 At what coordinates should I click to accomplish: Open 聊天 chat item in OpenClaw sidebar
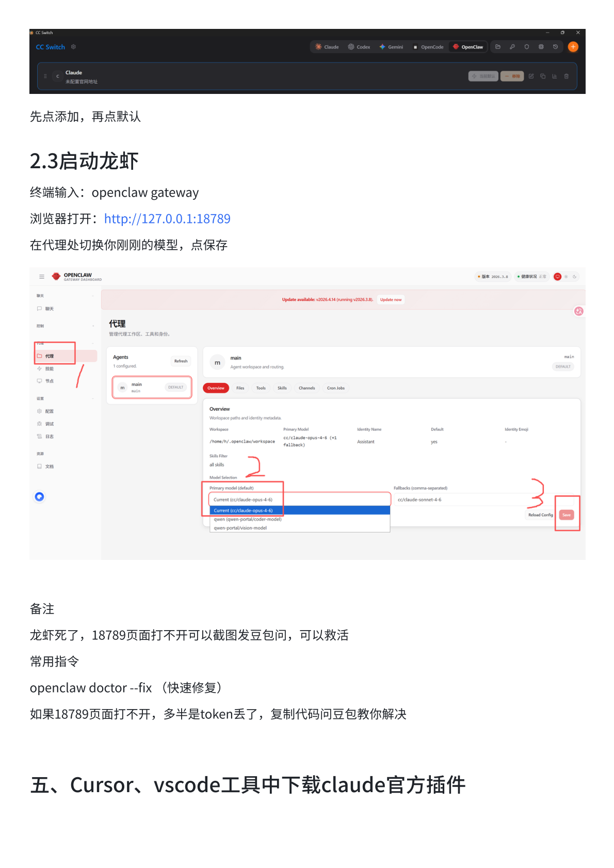coord(49,309)
